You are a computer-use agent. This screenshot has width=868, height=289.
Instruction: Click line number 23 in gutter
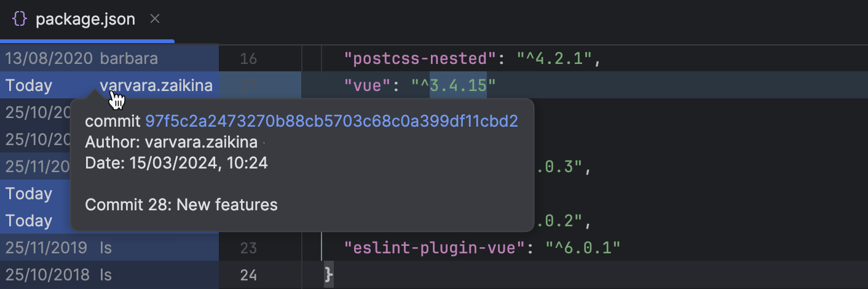click(248, 248)
